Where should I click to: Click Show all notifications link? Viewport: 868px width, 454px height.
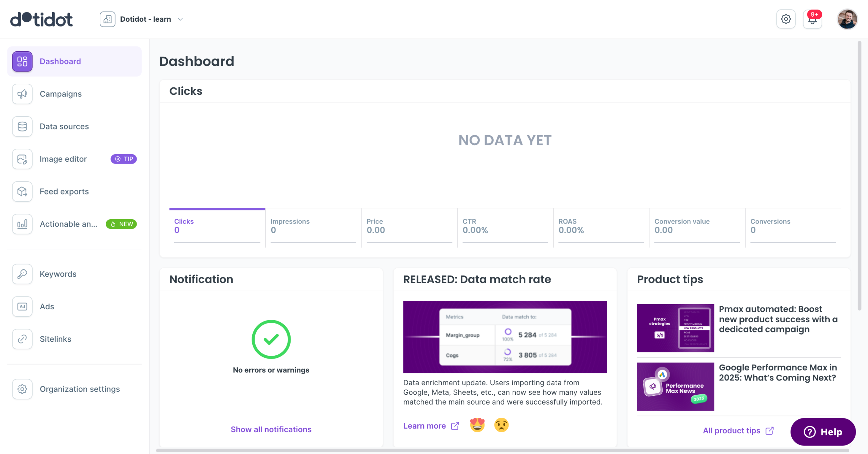click(x=271, y=429)
